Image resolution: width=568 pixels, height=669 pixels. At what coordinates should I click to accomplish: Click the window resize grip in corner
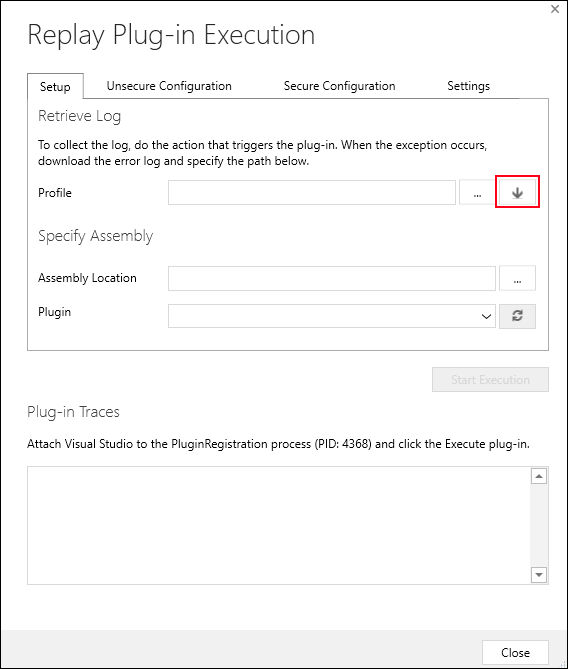[x=561, y=662]
